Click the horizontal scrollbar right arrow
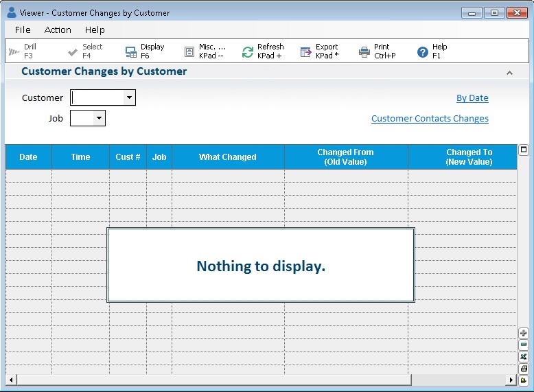 coord(511,380)
